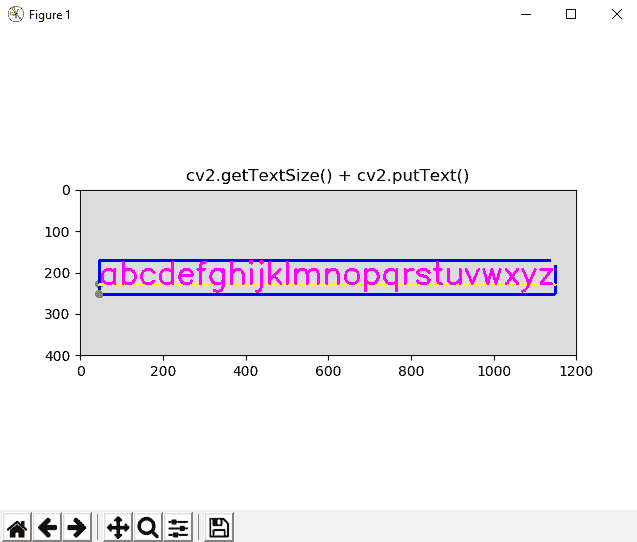Enable the Zoom to rectangle tool
The width and height of the screenshot is (637, 542).
pos(148,527)
